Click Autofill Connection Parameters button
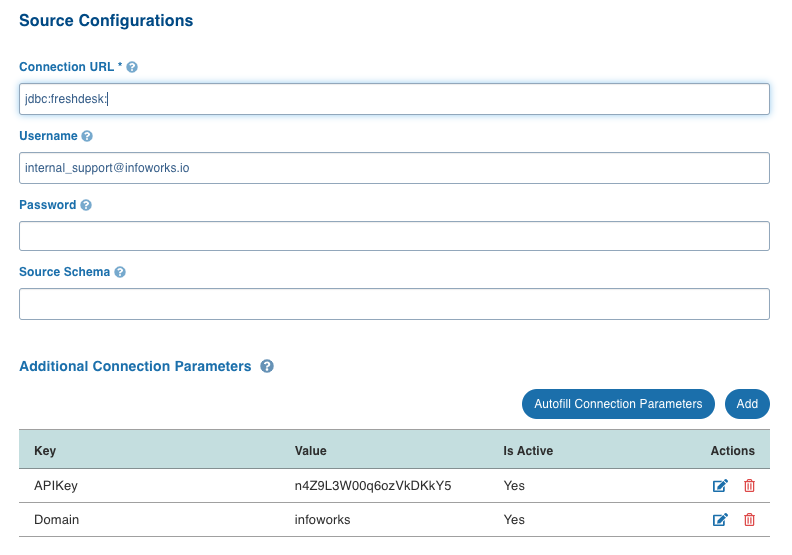 pos(618,404)
